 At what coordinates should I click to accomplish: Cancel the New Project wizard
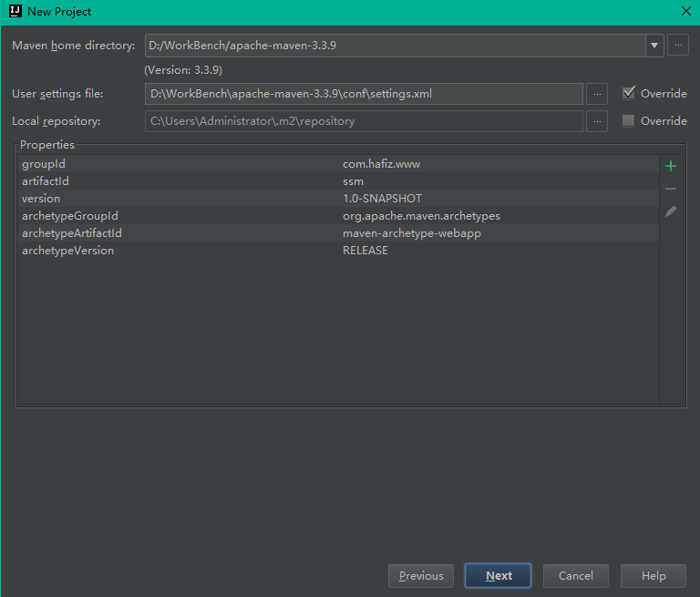point(576,575)
